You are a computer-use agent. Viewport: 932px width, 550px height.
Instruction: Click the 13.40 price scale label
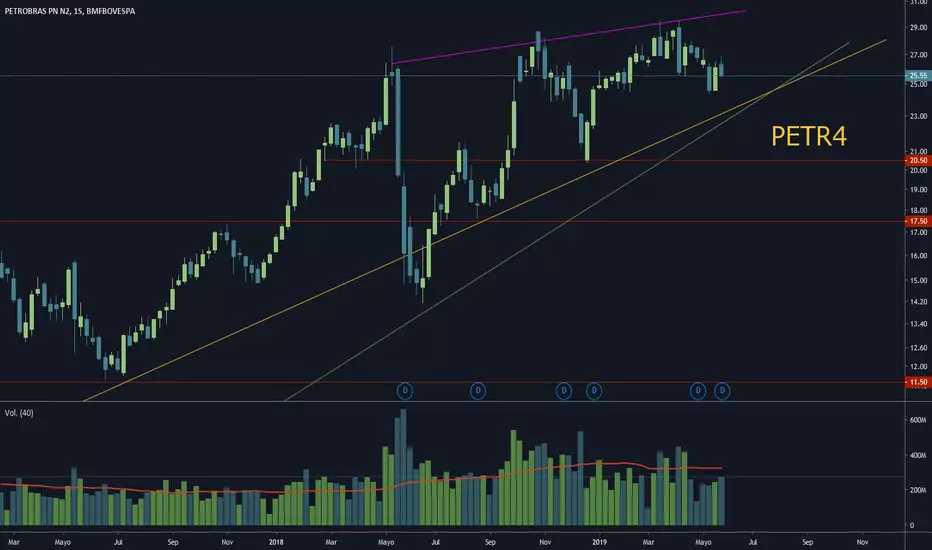918,324
